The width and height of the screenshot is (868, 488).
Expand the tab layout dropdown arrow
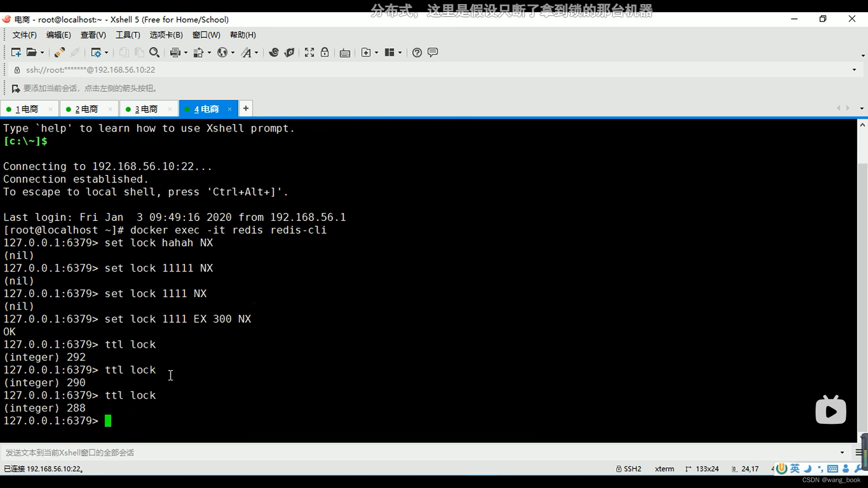click(x=400, y=53)
